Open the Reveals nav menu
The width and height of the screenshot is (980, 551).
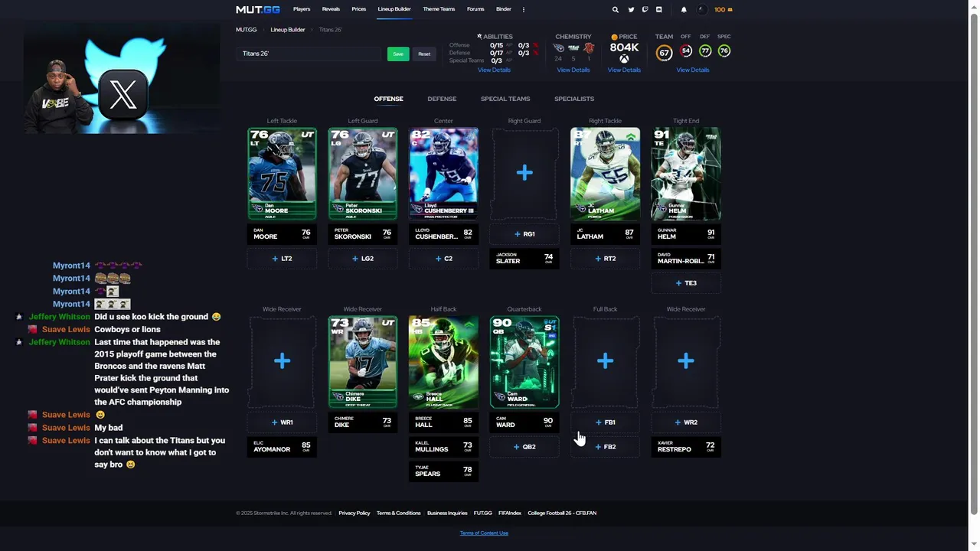coord(331,9)
